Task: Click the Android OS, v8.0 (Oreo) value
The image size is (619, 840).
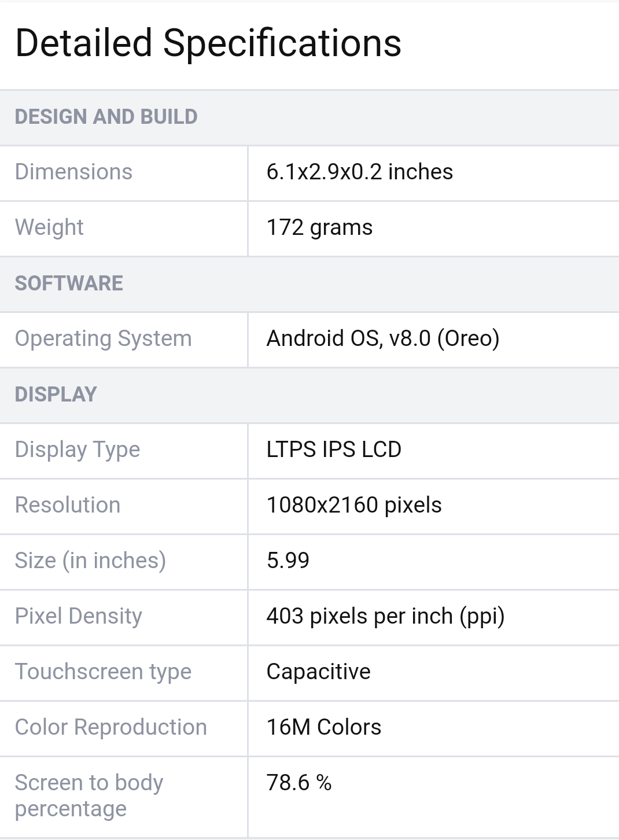Action: [383, 338]
